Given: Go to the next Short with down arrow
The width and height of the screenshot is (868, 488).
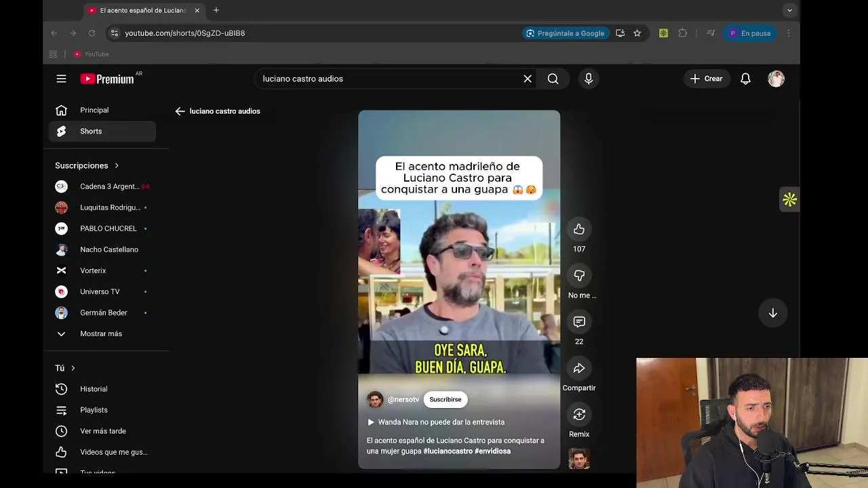Looking at the screenshot, I should 772,313.
